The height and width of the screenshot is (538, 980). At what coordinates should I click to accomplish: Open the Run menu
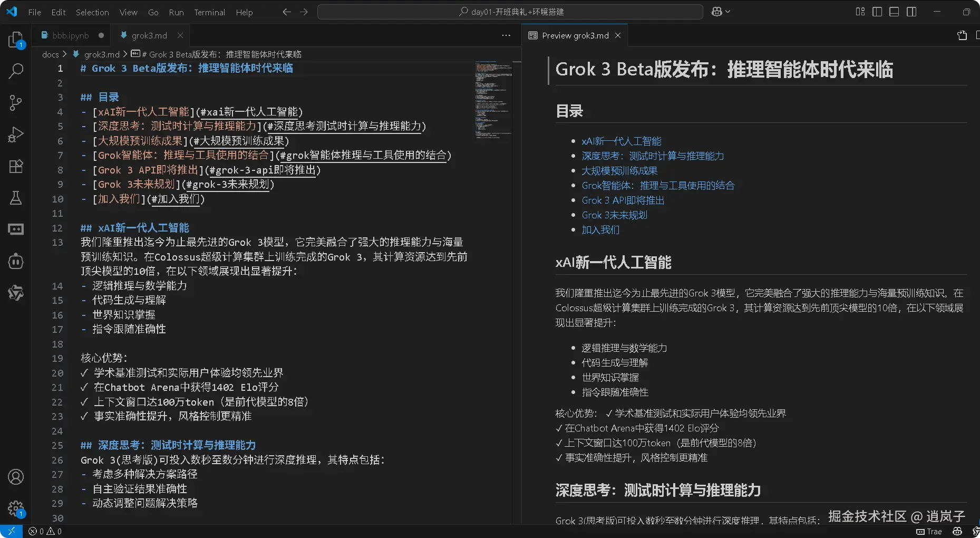(176, 12)
